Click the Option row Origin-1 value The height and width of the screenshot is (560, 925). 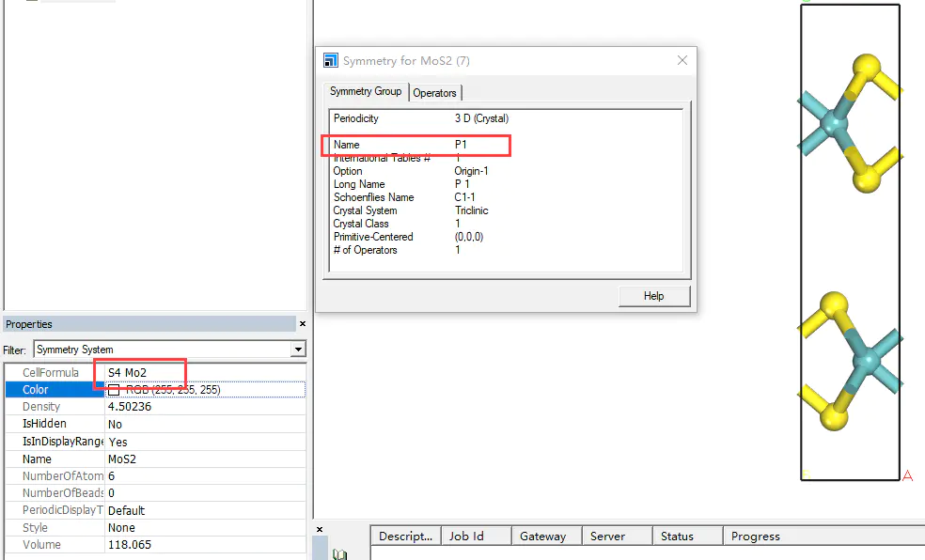point(471,171)
